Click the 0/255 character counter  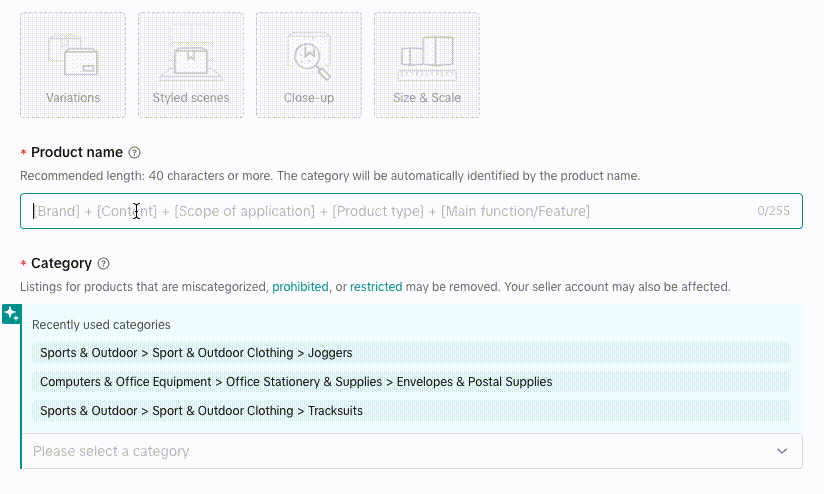coord(773,211)
